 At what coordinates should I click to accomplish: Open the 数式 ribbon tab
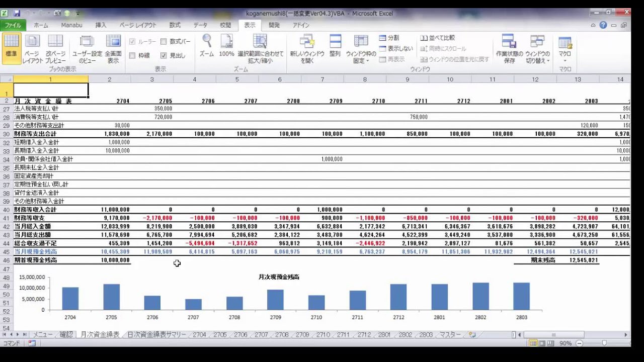(x=175, y=25)
